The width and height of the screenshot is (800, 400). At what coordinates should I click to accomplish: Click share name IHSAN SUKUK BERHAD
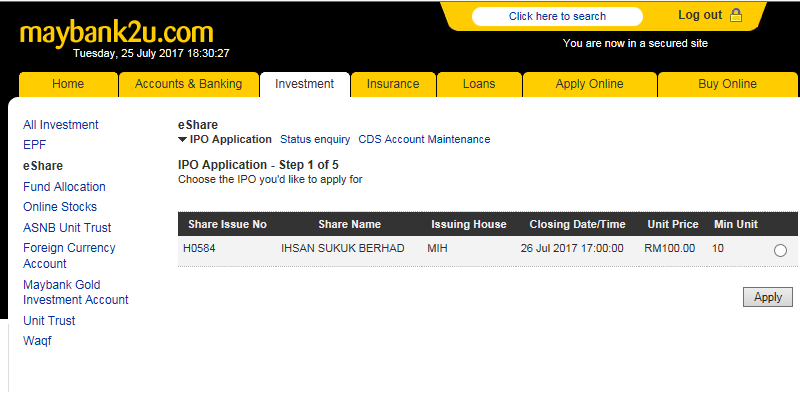[x=342, y=249]
